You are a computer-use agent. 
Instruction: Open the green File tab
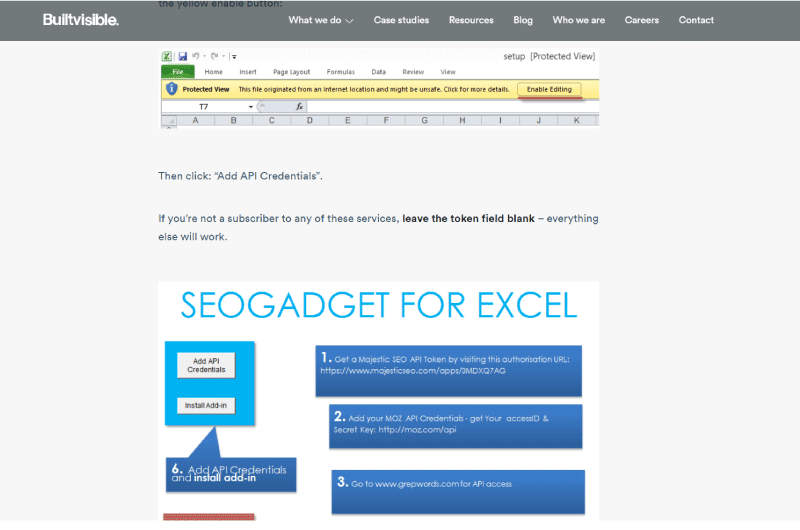[x=178, y=72]
